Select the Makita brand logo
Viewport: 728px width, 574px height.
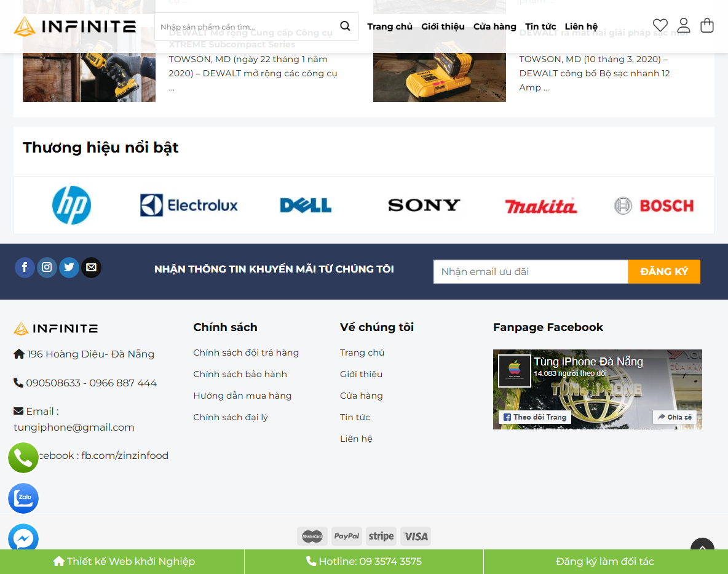point(540,205)
